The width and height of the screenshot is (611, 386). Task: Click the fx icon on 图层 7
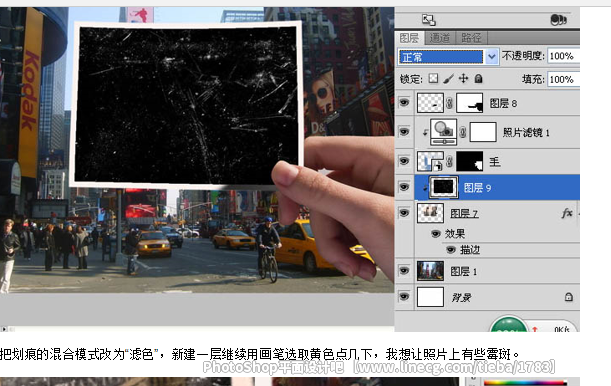pyautogui.click(x=567, y=213)
